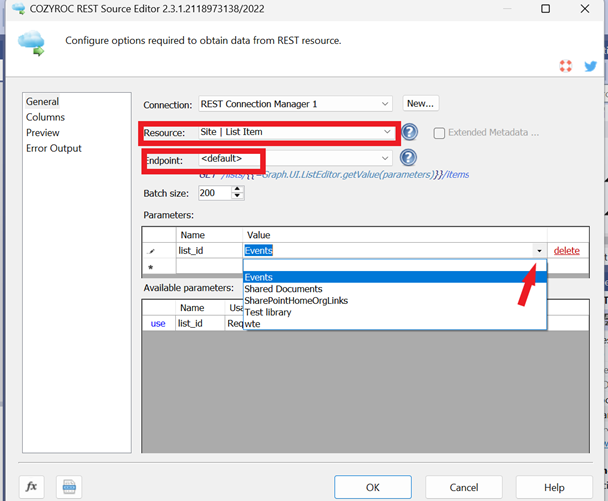Screen dimensions: 608x501
Task: Expand the Connection dropdown
Action: click(x=386, y=104)
